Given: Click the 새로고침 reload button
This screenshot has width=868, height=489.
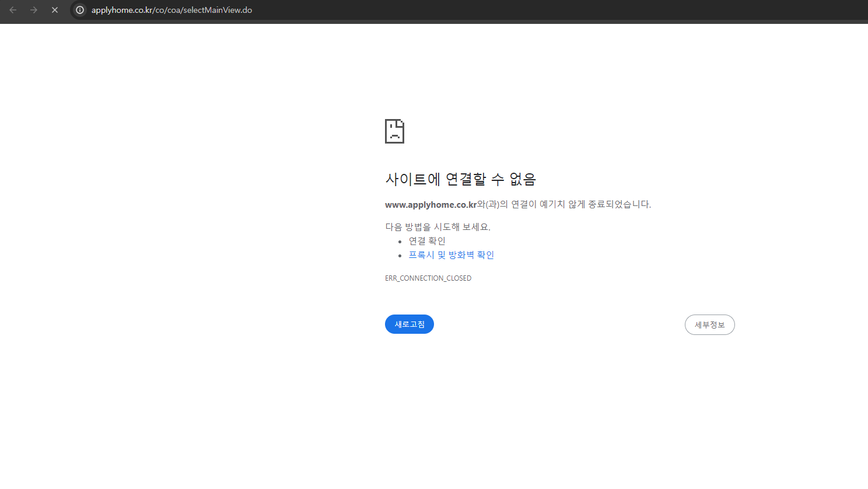Looking at the screenshot, I should (x=409, y=324).
